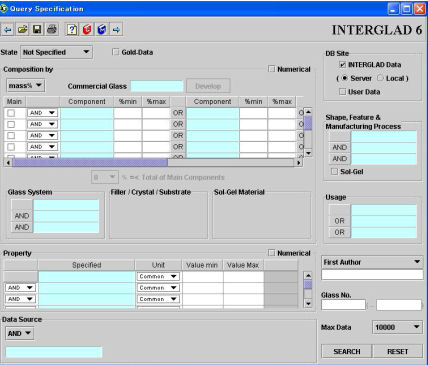Screen dimensions: 428x365
Task: Open the State dropdown showing Not Specified
Action: coord(56,52)
